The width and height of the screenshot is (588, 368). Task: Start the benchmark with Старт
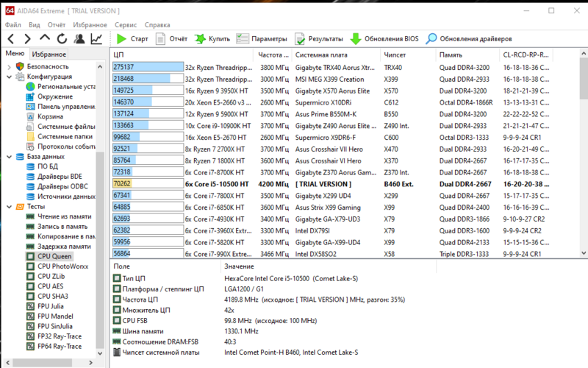132,38
